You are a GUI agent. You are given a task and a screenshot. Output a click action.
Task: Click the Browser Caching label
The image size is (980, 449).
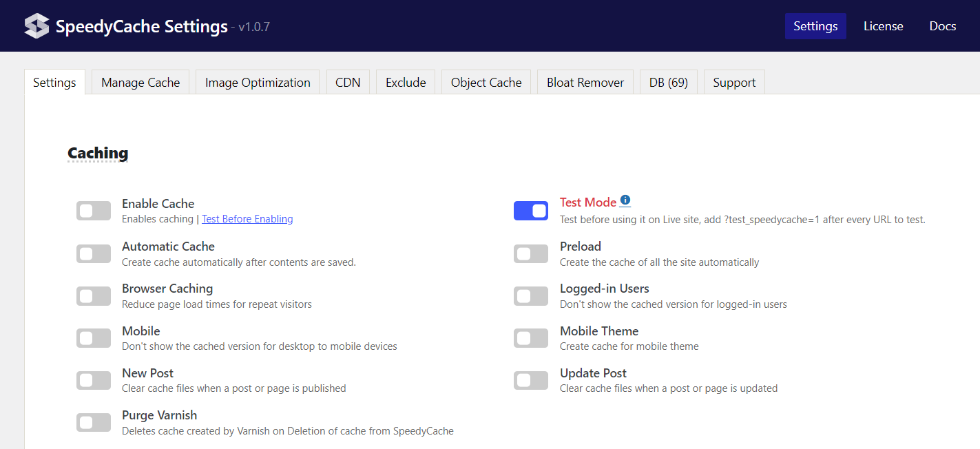[x=167, y=289]
